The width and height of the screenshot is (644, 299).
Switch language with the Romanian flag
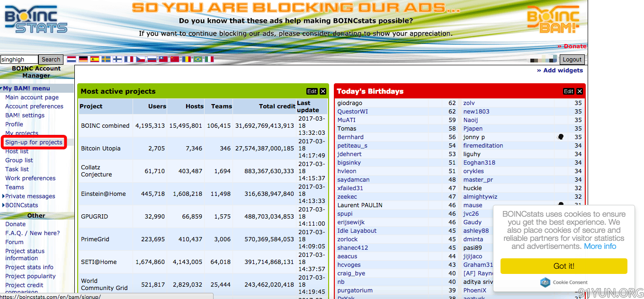186,59
